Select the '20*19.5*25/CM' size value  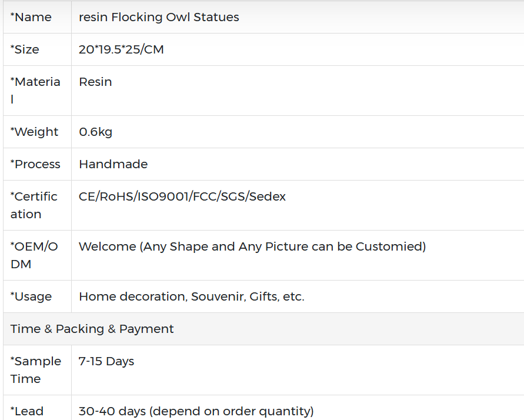[x=121, y=49]
